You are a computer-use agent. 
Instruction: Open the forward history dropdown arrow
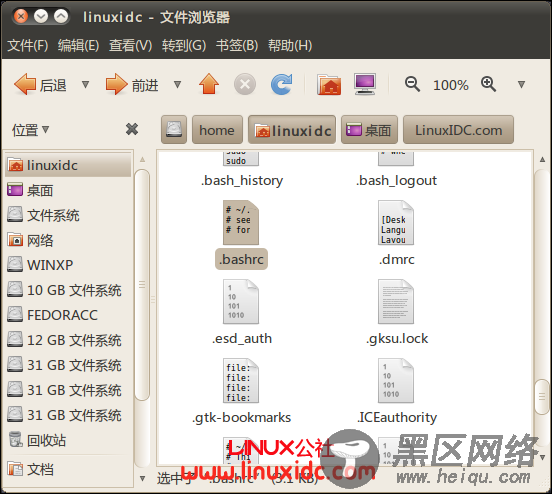pos(177,85)
